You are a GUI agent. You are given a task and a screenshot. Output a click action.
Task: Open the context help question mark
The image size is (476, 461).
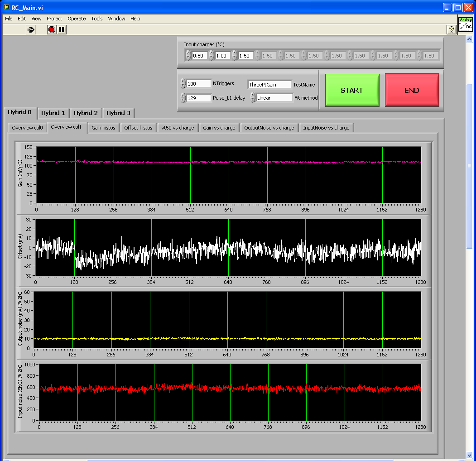coord(451,29)
